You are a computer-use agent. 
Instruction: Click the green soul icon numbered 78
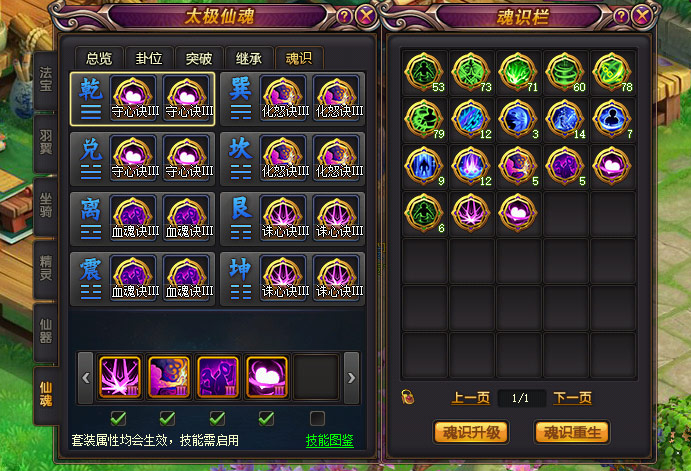click(x=612, y=72)
